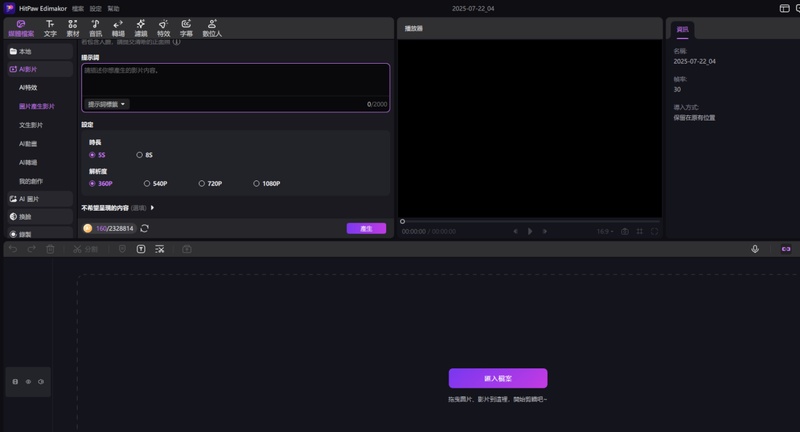Expand the 不希望呈現的內容 section

[118, 208]
